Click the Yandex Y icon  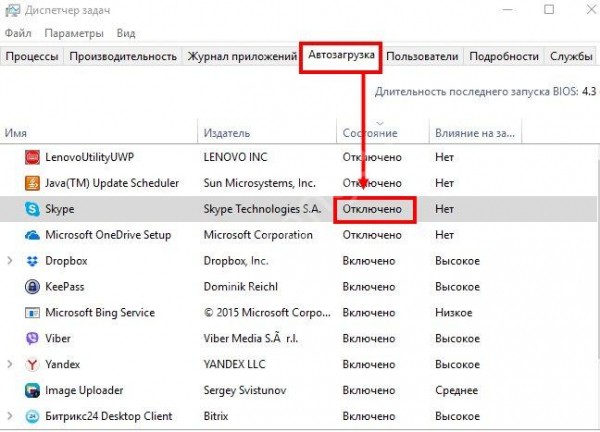pos(32,364)
